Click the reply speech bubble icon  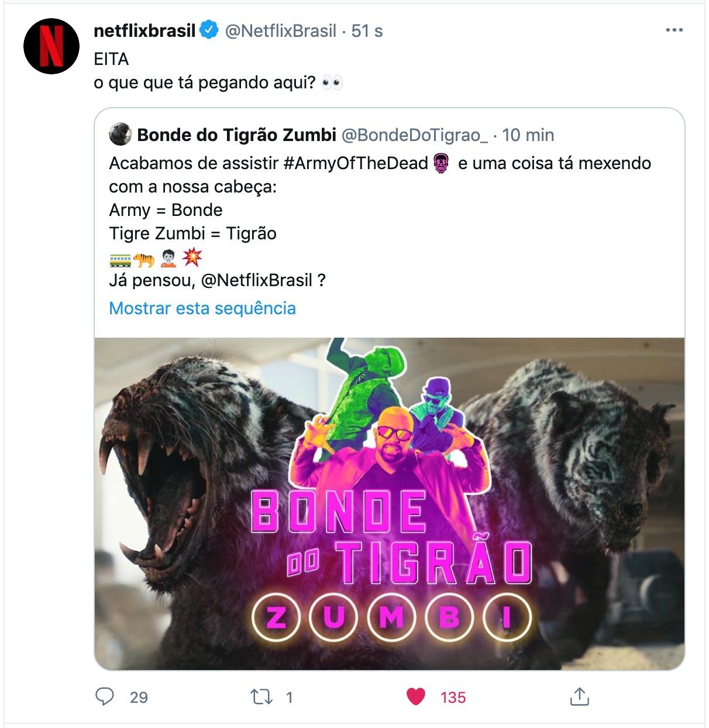pyautogui.click(x=105, y=696)
